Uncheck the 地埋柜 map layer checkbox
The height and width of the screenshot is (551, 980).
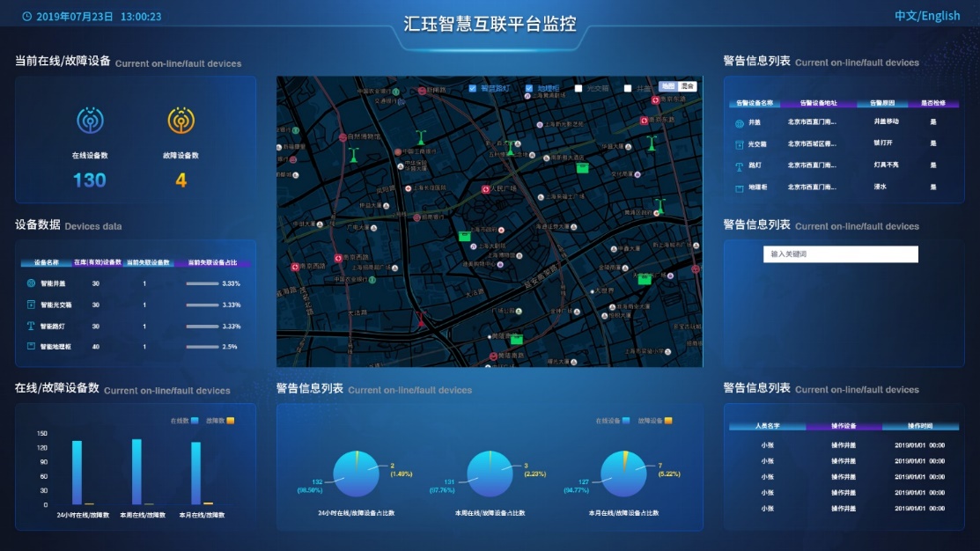point(529,88)
